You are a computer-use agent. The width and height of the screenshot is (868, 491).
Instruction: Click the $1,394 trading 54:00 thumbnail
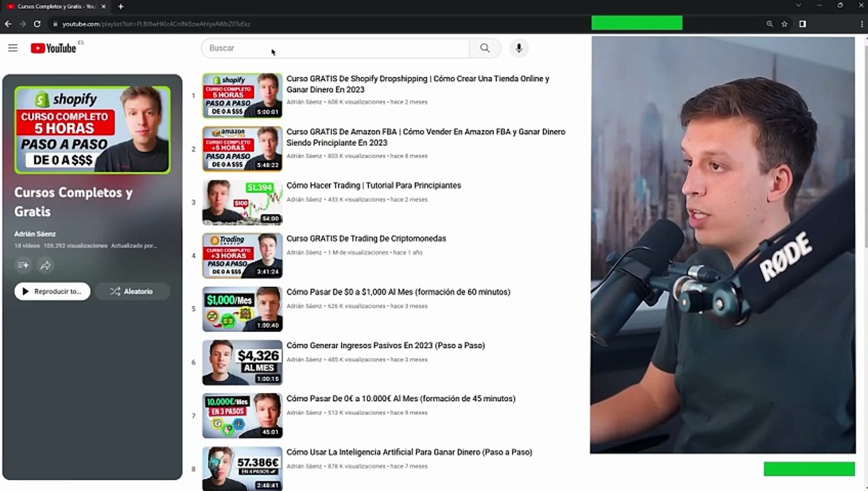pyautogui.click(x=242, y=202)
